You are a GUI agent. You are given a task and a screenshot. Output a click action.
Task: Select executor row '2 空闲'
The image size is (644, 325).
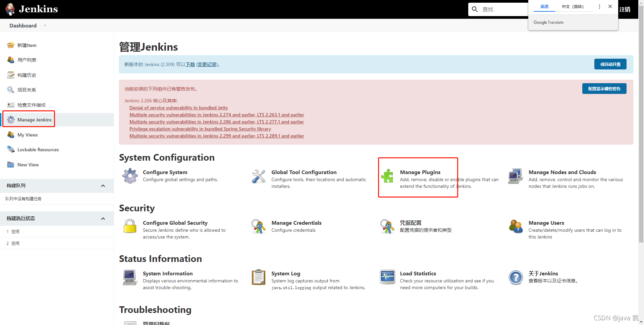(57, 243)
